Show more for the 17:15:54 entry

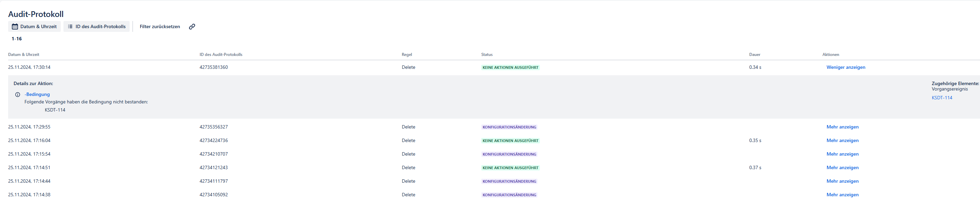point(842,154)
